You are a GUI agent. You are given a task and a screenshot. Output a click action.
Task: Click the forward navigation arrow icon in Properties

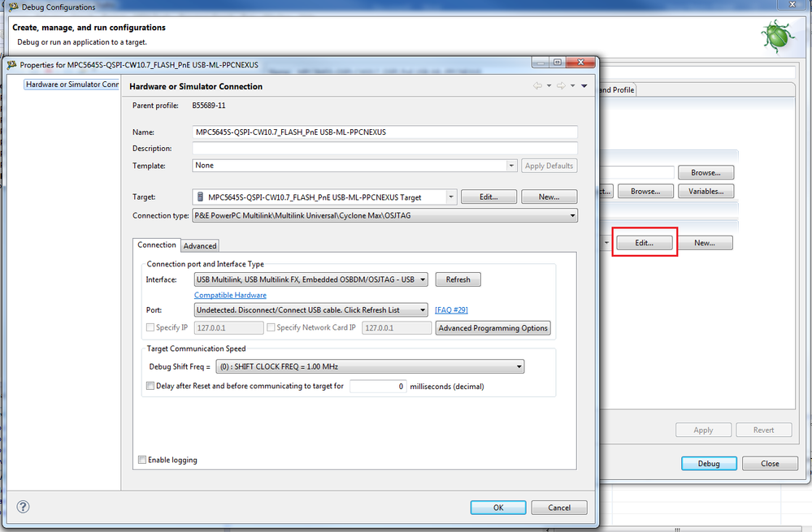click(561, 86)
